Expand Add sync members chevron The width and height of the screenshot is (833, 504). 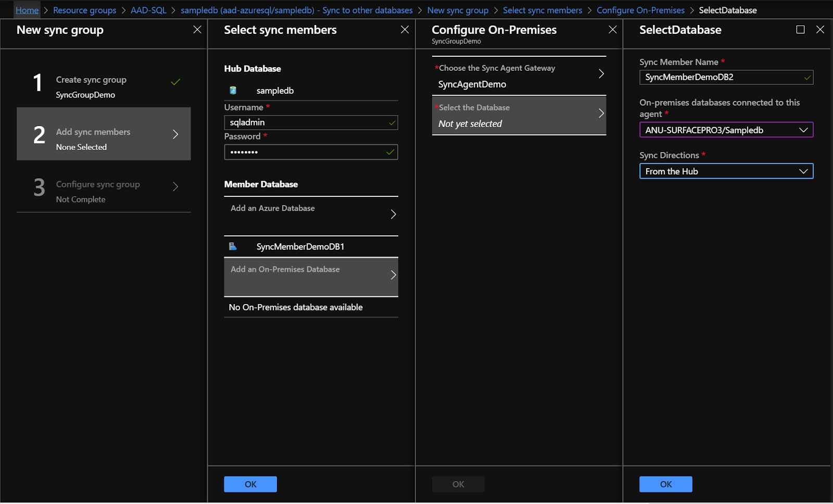[175, 134]
